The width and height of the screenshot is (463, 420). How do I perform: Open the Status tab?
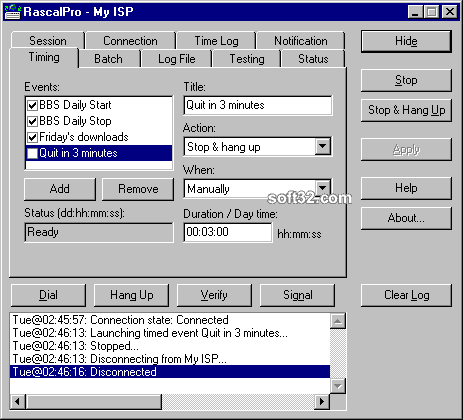click(x=313, y=59)
